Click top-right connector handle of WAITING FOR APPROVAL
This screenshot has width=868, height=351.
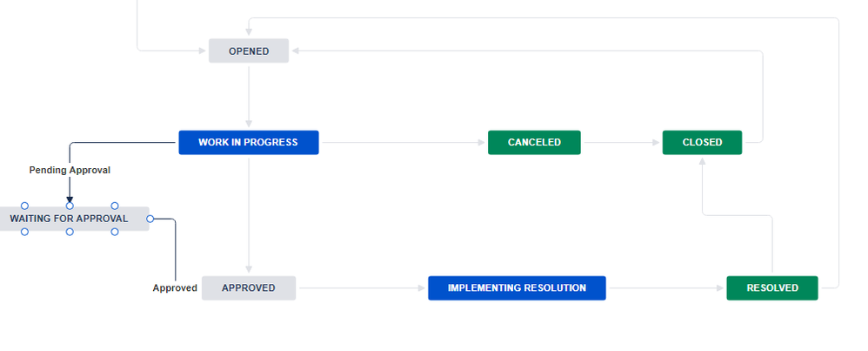(115, 206)
